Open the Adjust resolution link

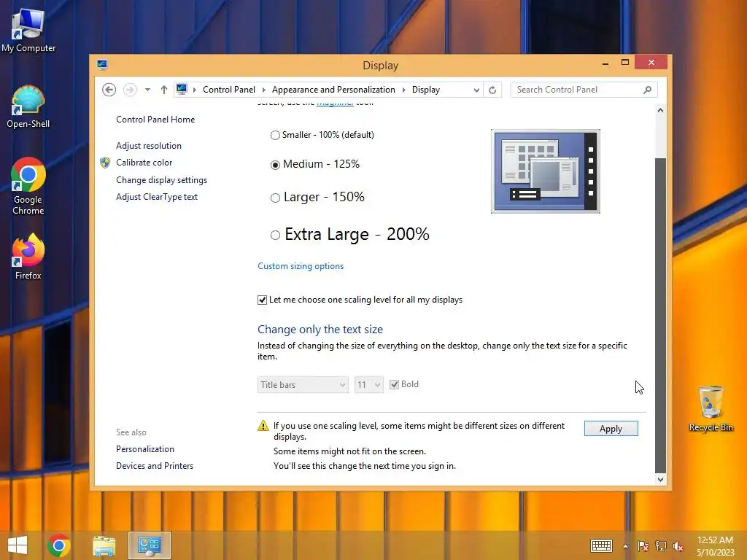pos(149,146)
